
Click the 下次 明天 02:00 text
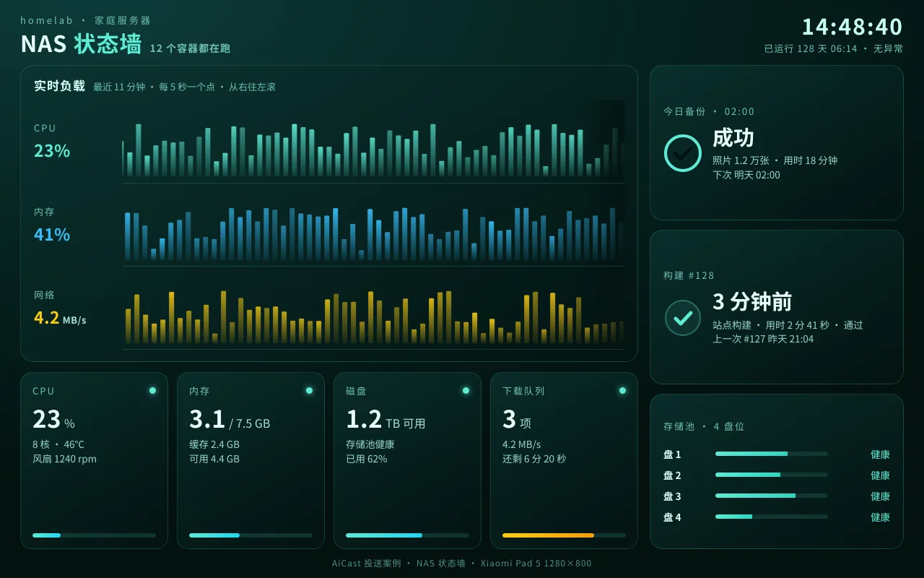(x=746, y=175)
